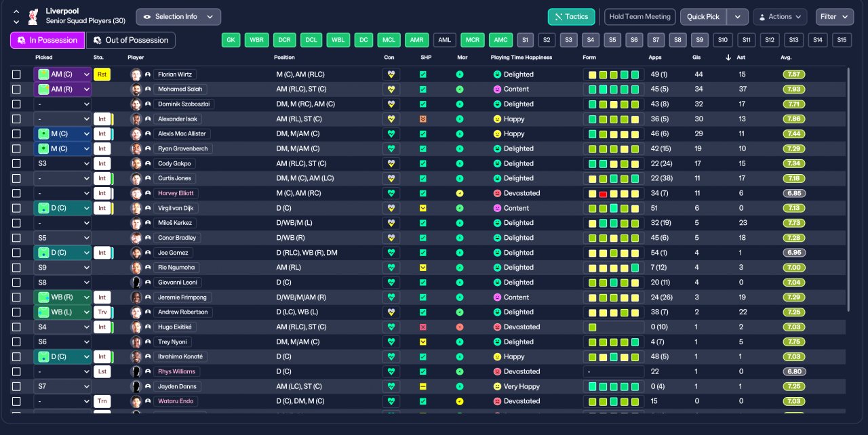Click Ibrahima Konaté's Happy face icon
This screenshot has width=868, height=435.
(x=497, y=356)
